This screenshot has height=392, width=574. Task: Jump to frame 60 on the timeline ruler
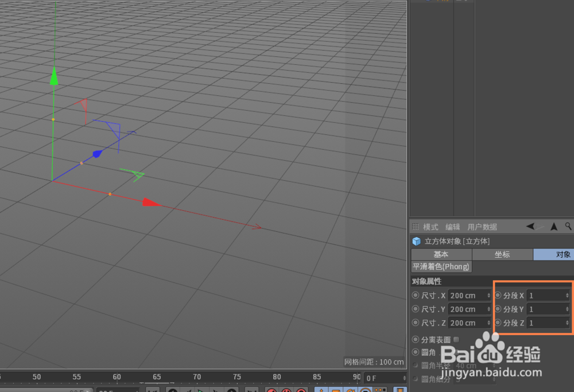click(x=117, y=377)
